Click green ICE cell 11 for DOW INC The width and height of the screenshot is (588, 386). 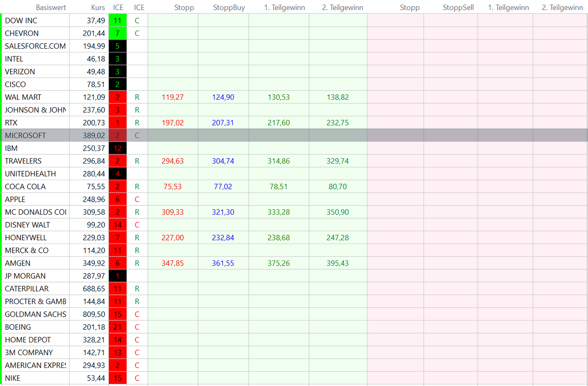coord(118,20)
